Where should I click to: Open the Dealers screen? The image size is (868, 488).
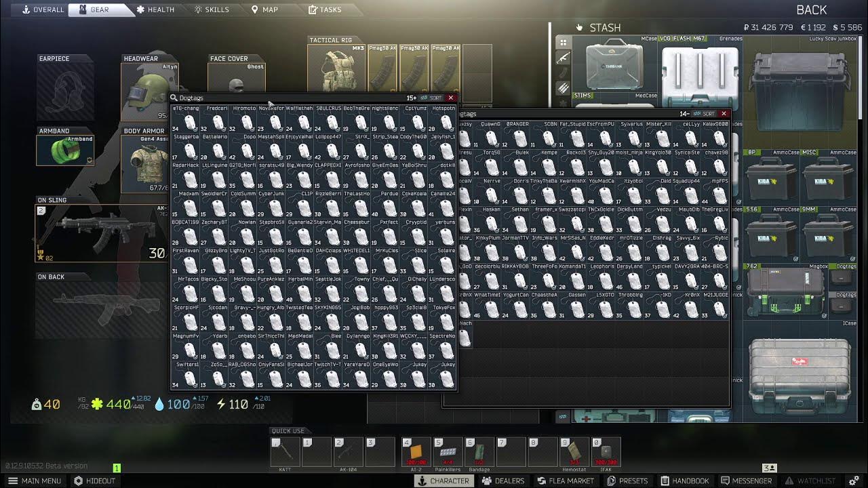click(x=503, y=481)
